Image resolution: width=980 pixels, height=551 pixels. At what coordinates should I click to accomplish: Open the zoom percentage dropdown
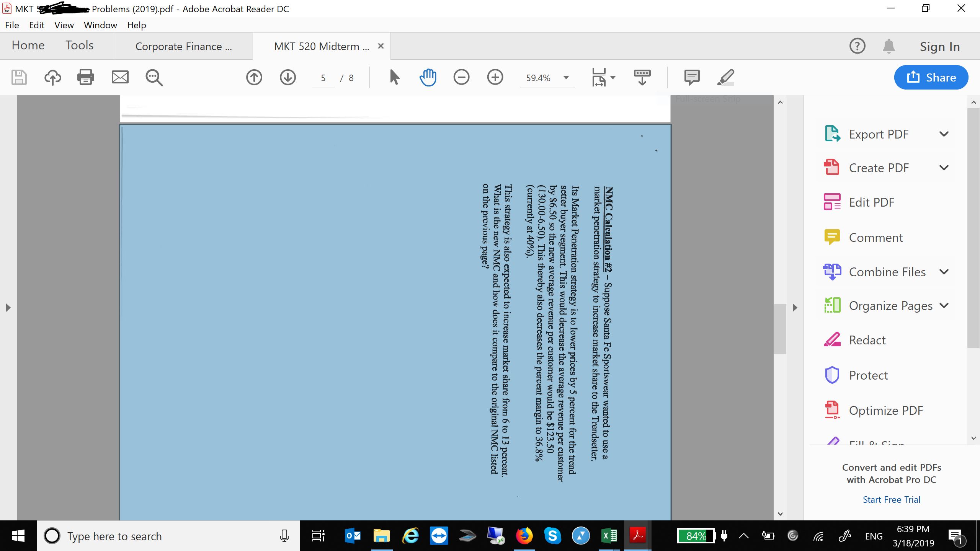pyautogui.click(x=565, y=78)
